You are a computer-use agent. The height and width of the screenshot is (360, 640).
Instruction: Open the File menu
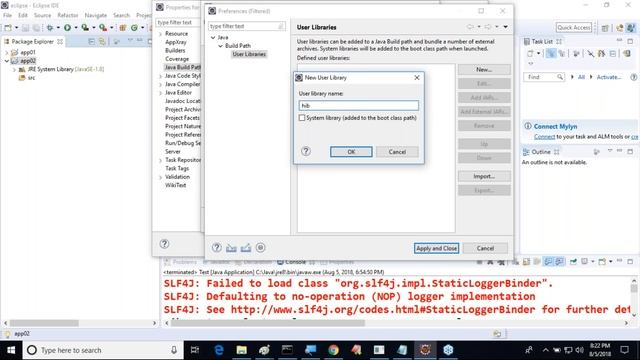(7, 15)
